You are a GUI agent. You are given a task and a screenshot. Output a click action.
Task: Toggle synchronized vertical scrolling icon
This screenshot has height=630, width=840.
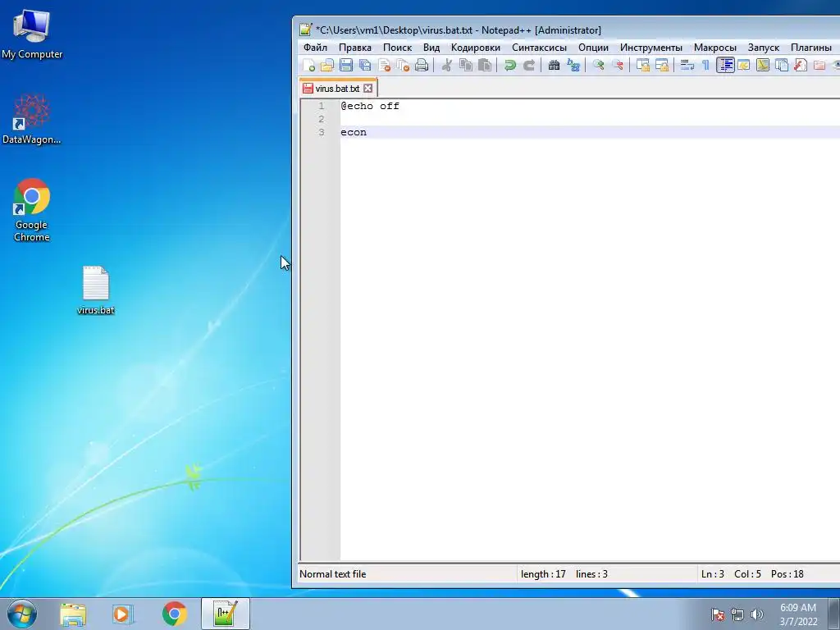[642, 66]
